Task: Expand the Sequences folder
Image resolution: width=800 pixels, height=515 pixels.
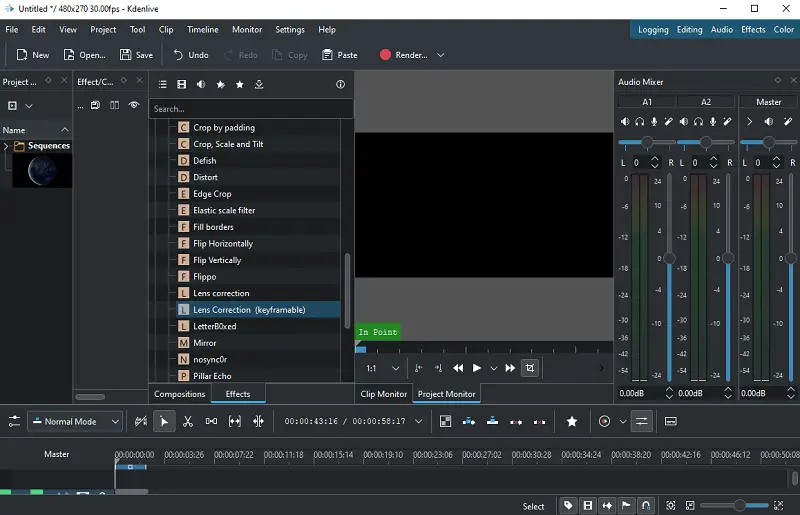Action: pos(6,146)
